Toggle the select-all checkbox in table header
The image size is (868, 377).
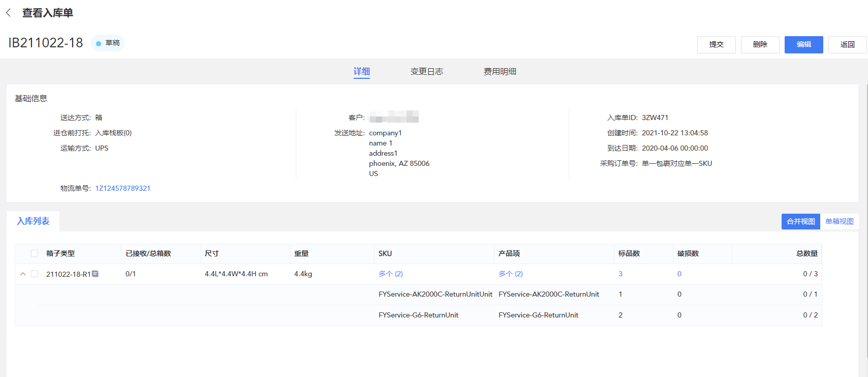(35, 253)
